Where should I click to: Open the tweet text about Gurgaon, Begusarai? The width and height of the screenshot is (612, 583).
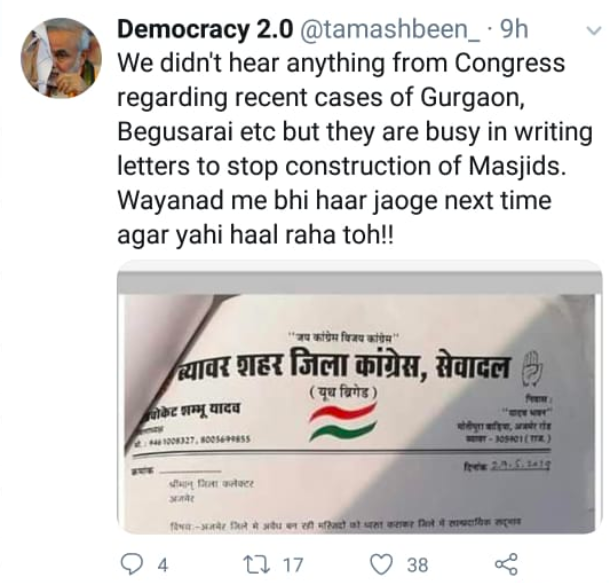pos(354,149)
